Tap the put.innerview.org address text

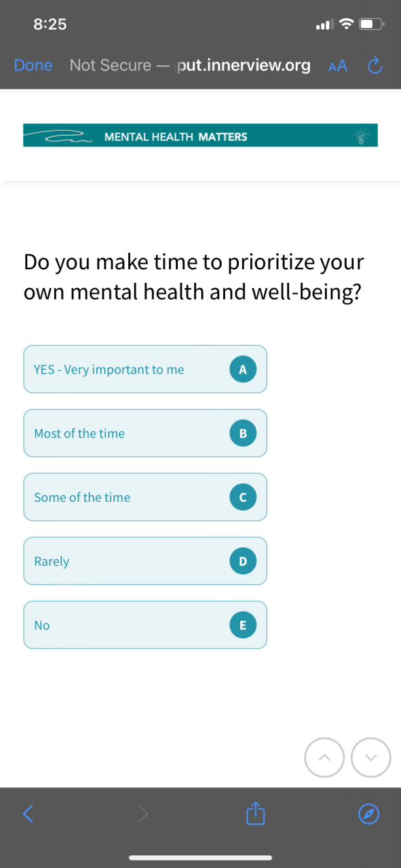pos(243,65)
